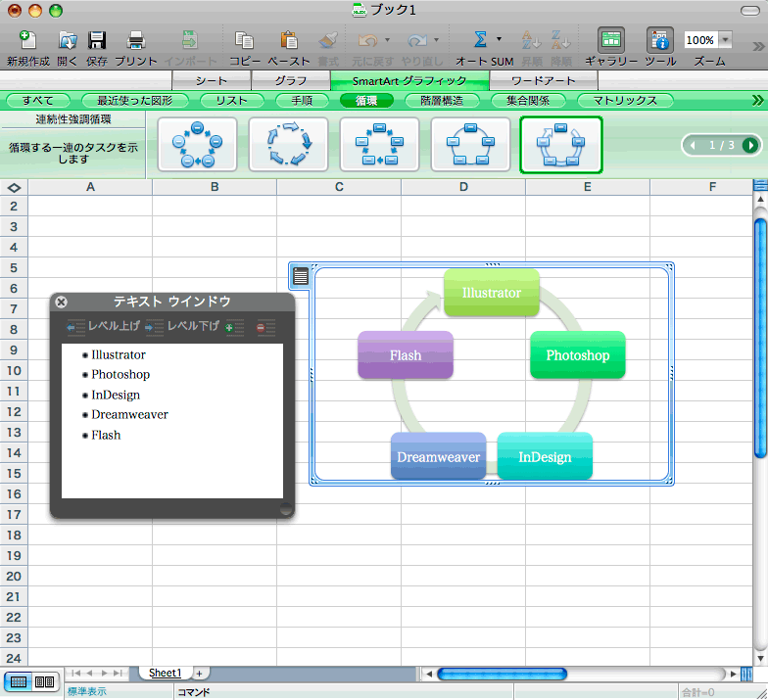
Task: Jump to last sheet navigation arrow
Action: [x=118, y=674]
